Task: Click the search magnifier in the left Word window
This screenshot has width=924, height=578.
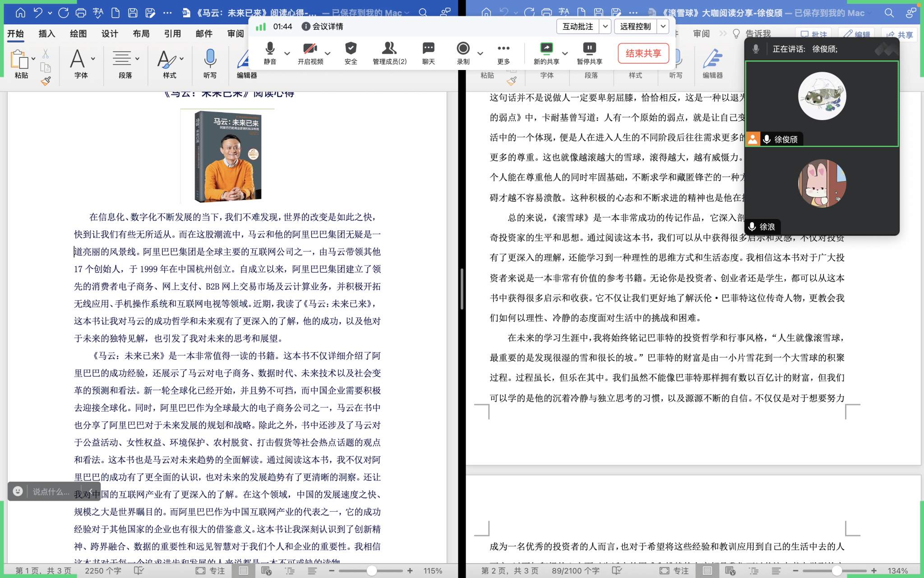Action: pos(423,13)
